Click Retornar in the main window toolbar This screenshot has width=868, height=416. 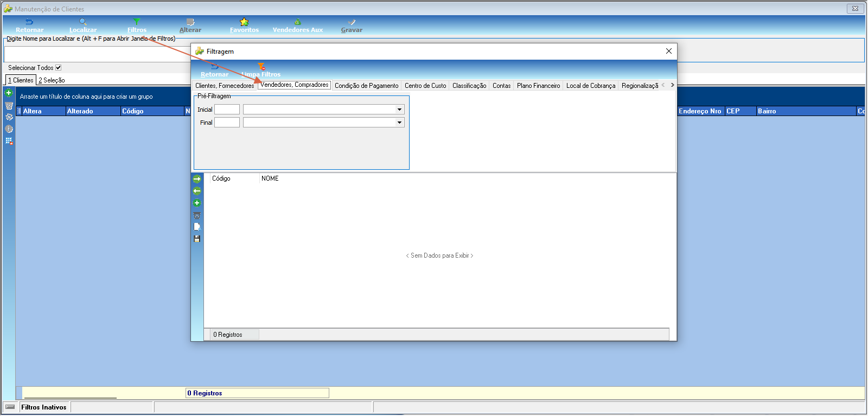click(x=29, y=25)
